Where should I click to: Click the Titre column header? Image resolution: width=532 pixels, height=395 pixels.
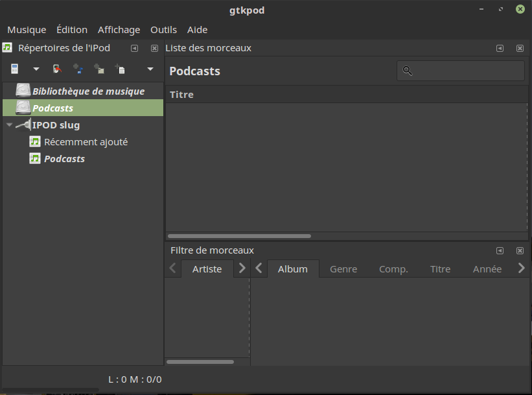point(181,95)
